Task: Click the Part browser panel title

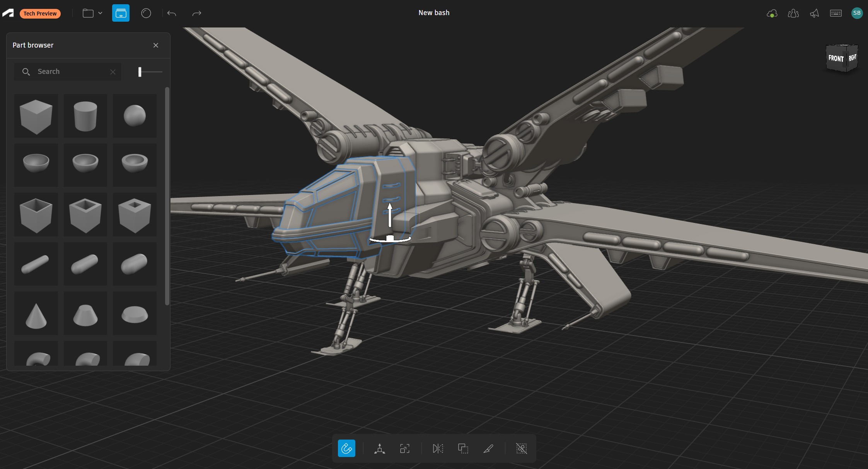Action: coord(33,45)
